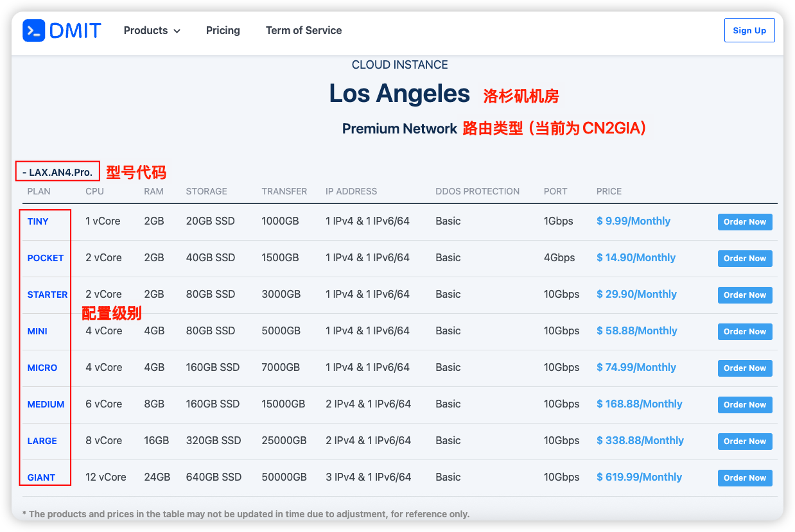Open the MEDIUM plan link
The height and width of the screenshot is (532, 795).
pos(46,404)
